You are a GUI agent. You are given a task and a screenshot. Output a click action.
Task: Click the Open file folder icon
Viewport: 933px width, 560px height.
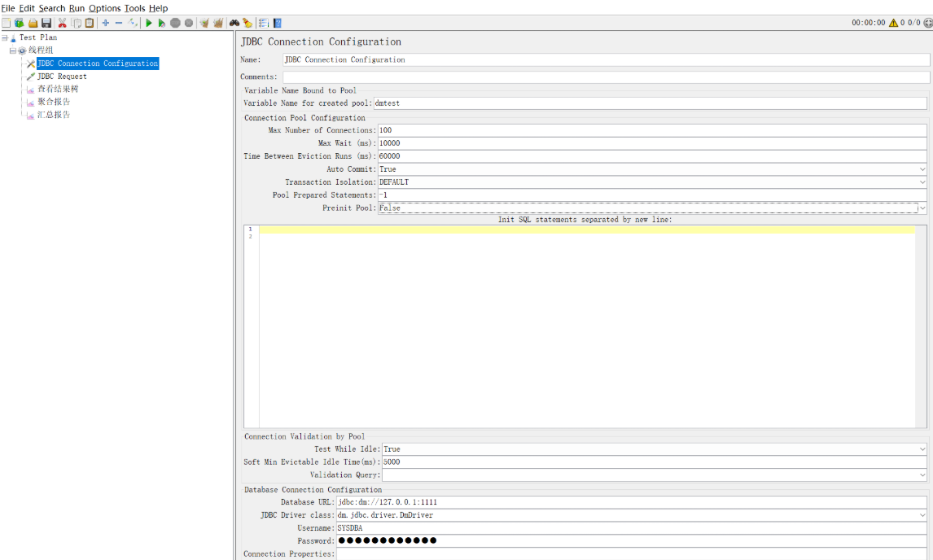(x=33, y=23)
